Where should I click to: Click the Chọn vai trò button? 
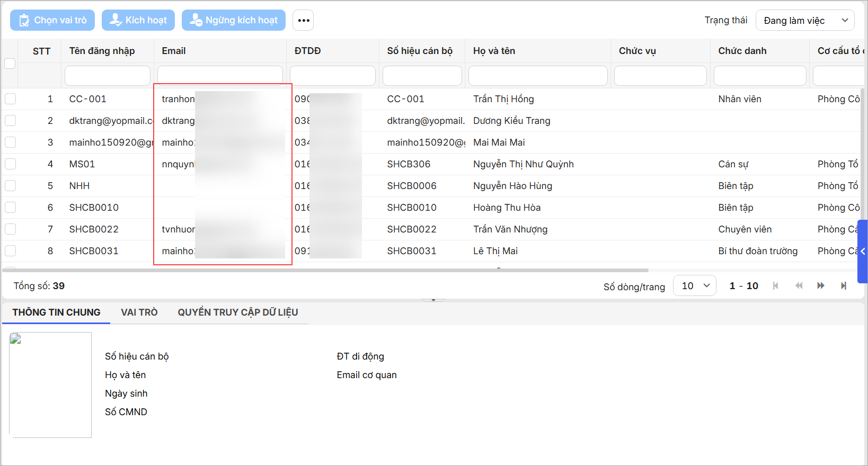tap(52, 21)
